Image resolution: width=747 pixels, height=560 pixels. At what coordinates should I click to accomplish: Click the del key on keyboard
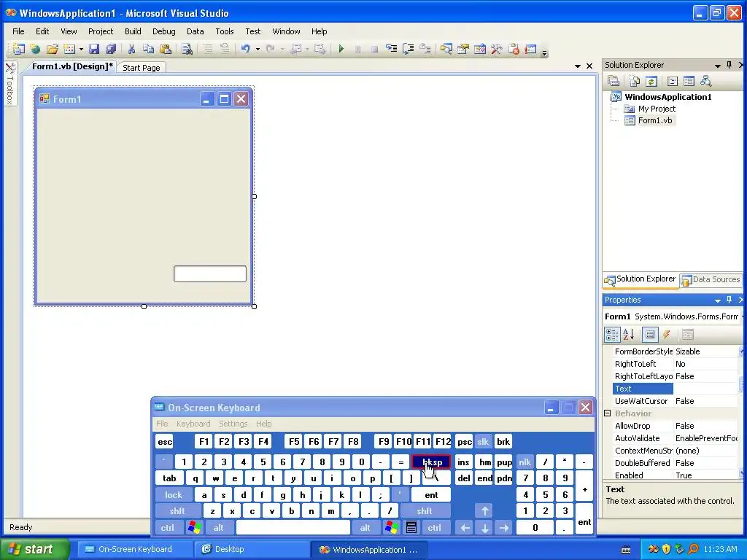click(x=463, y=478)
